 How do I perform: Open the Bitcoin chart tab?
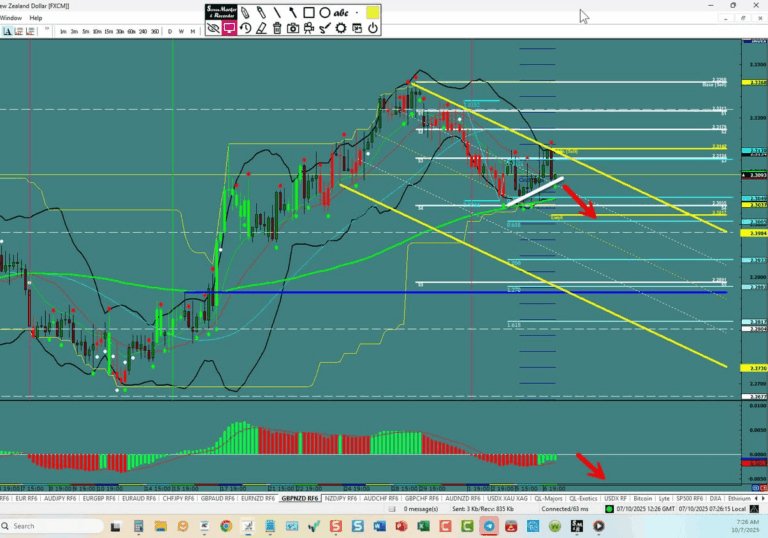(643, 498)
